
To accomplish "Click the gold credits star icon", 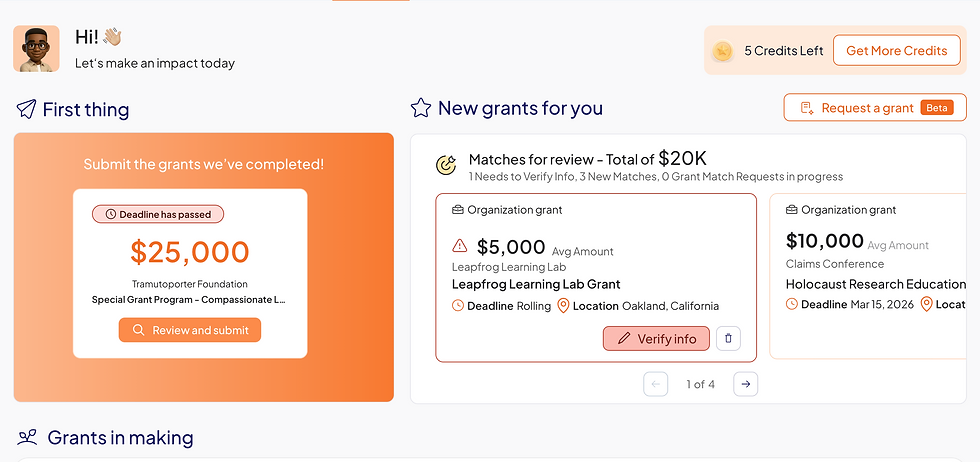I will (x=722, y=50).
